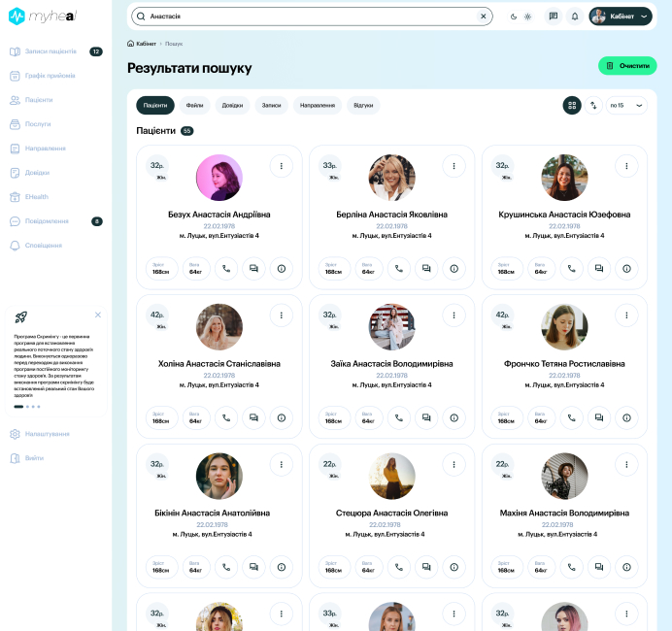Click the phone icon on Безух Анастасія's card
The width and height of the screenshot is (672, 631).
(x=225, y=269)
